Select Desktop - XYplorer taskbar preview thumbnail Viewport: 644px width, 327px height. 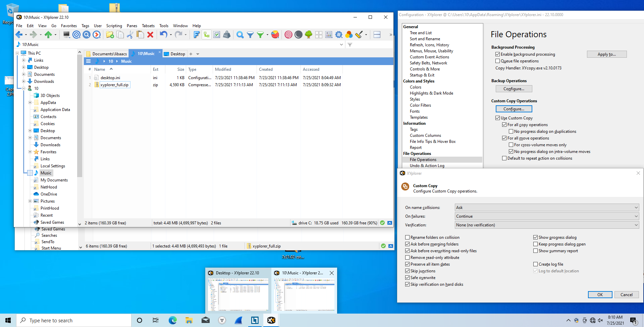coord(238,291)
